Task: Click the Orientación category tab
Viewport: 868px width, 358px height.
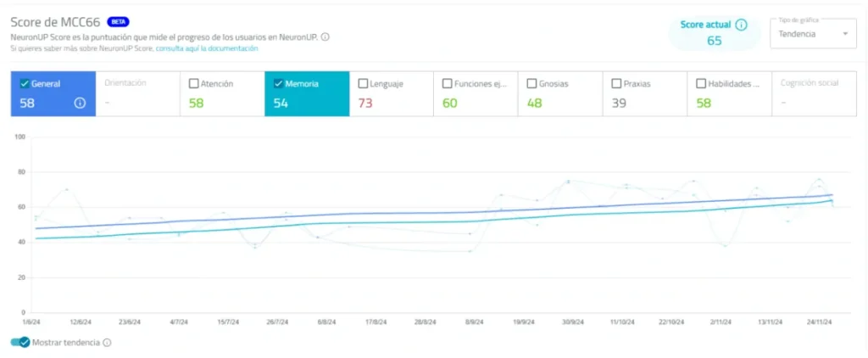Action: [136, 94]
